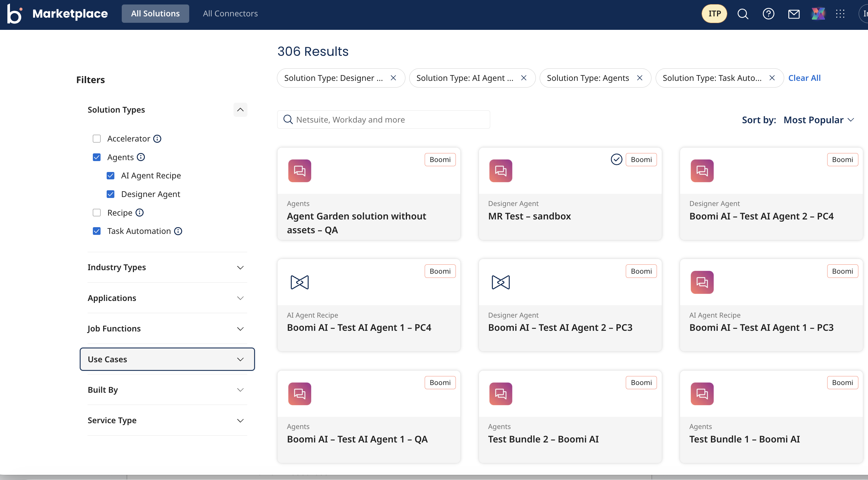Viewport: 868px width, 480px height.
Task: Enable the Accelerator checkbox
Action: [97, 139]
